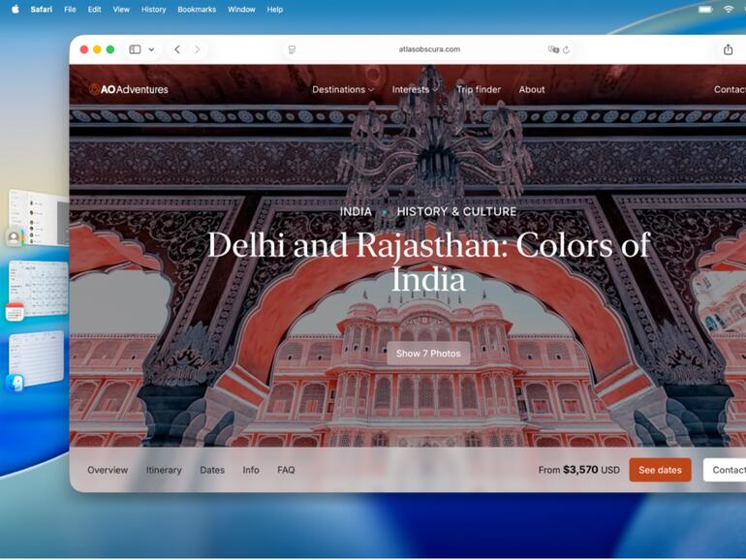Open the Window menu
This screenshot has height=560, width=746.
(x=241, y=9)
